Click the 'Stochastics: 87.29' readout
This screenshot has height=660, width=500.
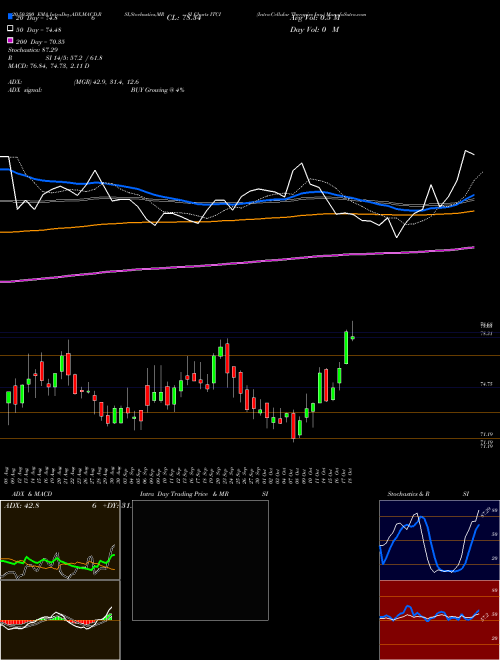coord(32,50)
